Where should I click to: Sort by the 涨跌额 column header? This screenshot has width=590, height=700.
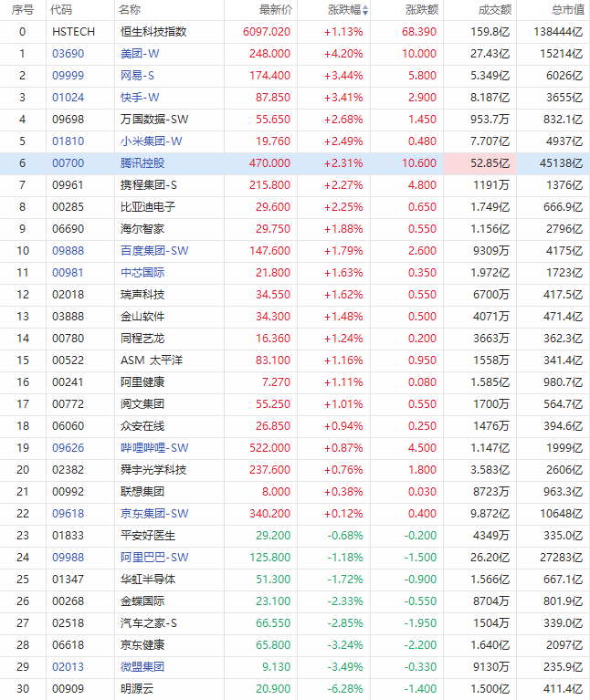[422, 10]
